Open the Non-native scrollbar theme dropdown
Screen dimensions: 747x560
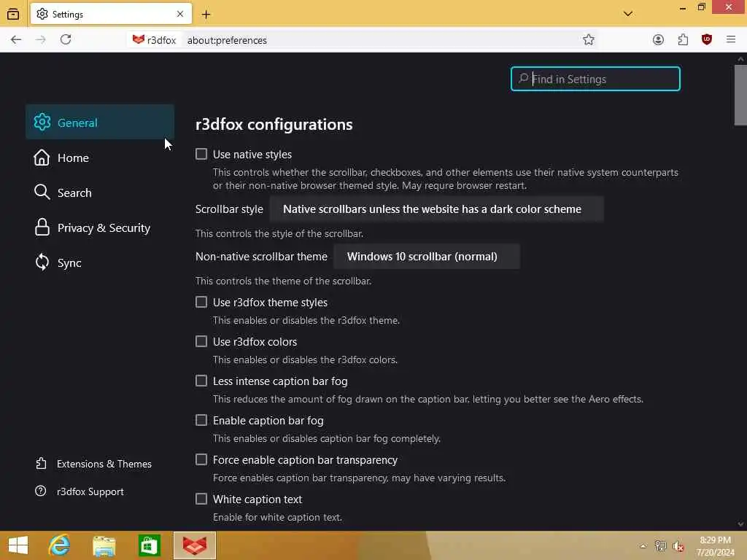point(427,256)
